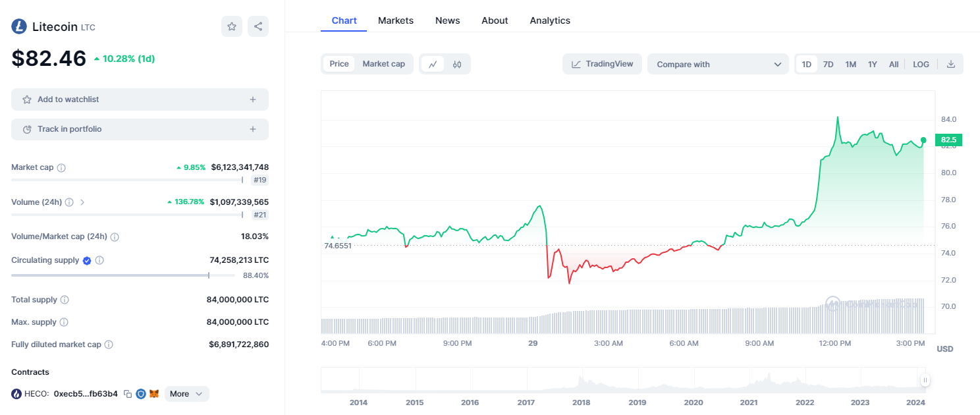Select the line chart view icon

tap(433, 64)
